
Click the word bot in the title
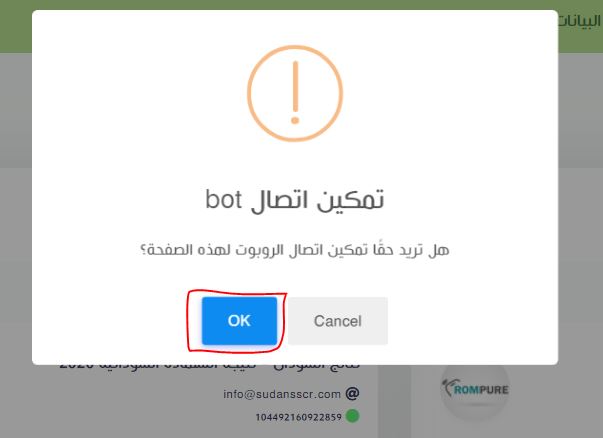pyautogui.click(x=223, y=200)
